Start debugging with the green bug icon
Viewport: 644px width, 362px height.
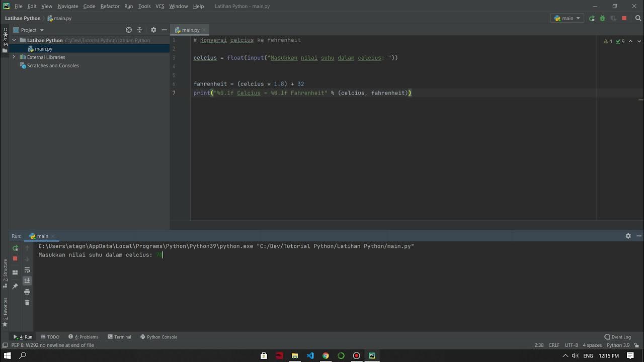[602, 18]
